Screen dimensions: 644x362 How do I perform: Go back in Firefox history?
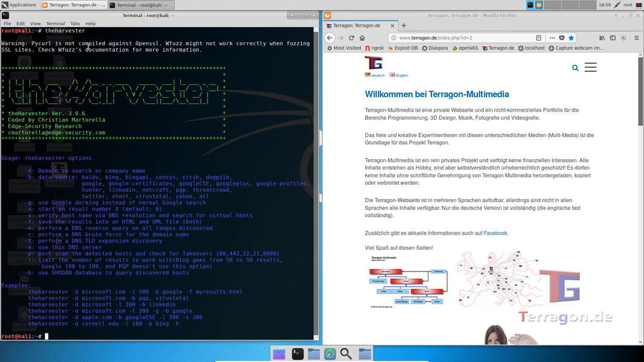click(x=330, y=38)
